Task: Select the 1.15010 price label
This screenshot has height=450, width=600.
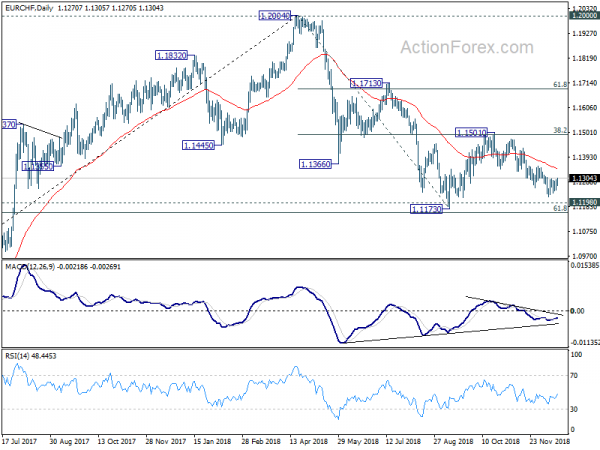Action: coord(471,133)
